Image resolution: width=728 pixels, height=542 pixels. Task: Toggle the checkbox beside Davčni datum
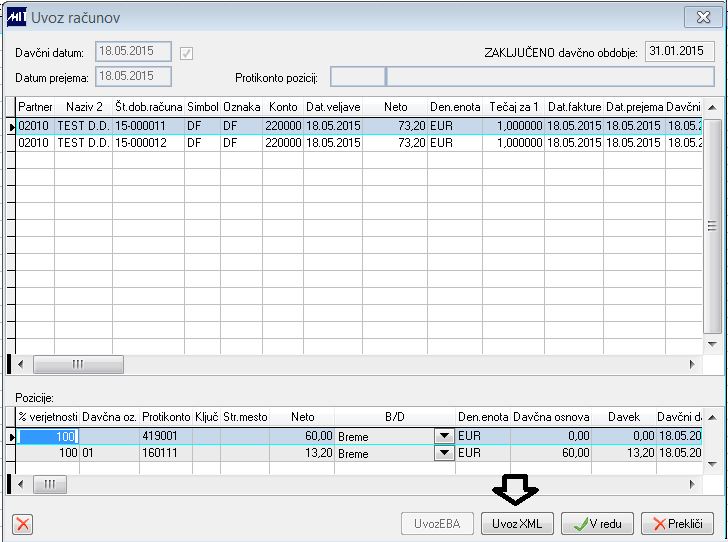coord(186,53)
